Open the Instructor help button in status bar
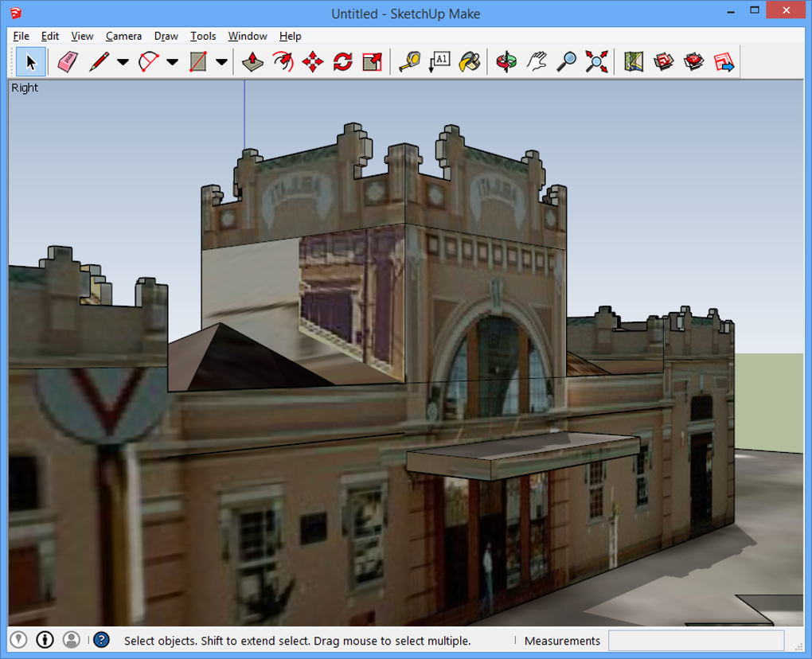The height and width of the screenshot is (659, 812). point(101,639)
